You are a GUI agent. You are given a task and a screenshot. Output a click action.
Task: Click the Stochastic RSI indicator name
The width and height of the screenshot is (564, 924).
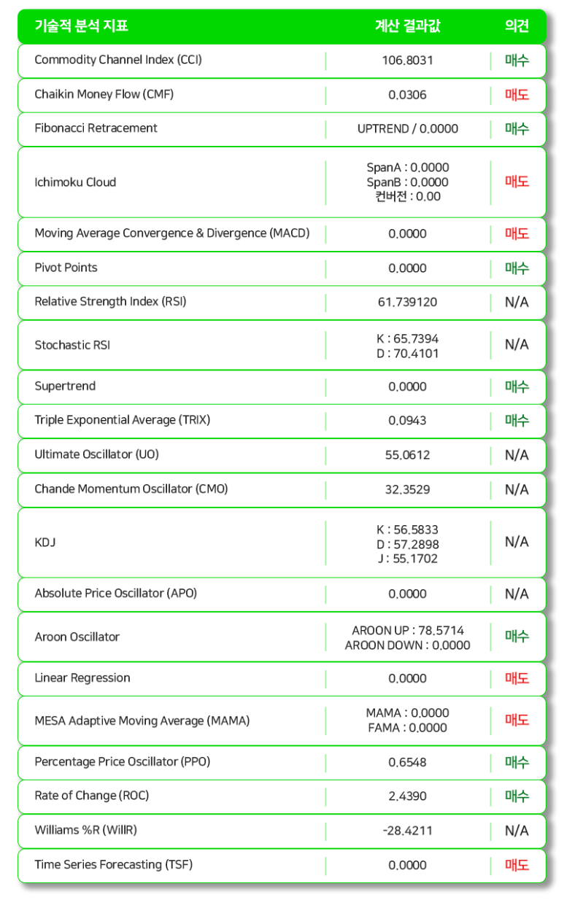tap(72, 345)
